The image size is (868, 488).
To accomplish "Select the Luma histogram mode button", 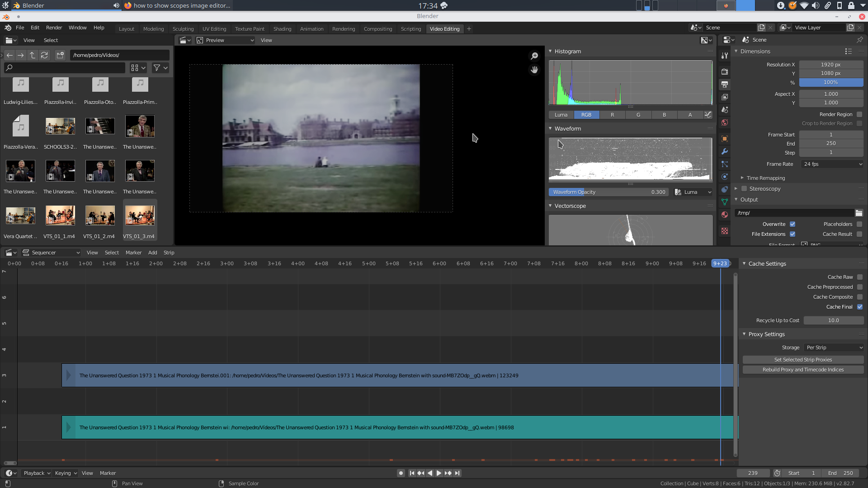I will (561, 115).
